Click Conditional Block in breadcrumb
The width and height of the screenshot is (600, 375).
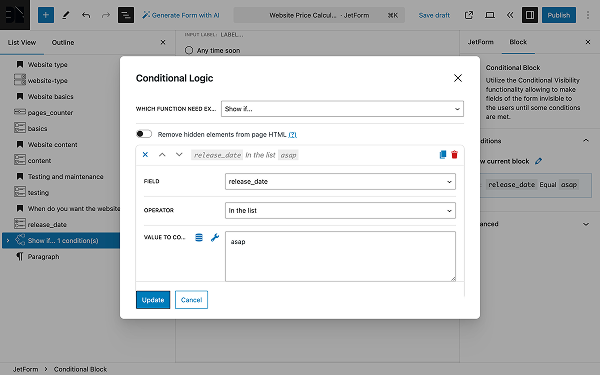[x=80, y=369]
